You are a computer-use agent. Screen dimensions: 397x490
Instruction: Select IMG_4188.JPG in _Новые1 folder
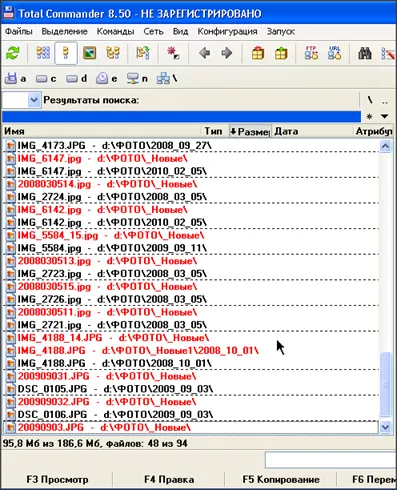point(192,351)
